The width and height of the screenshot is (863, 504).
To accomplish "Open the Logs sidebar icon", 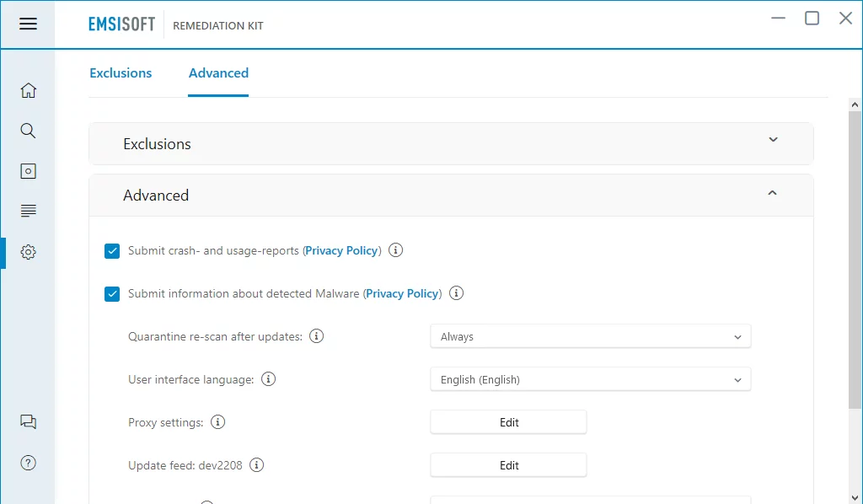I will pos(28,211).
